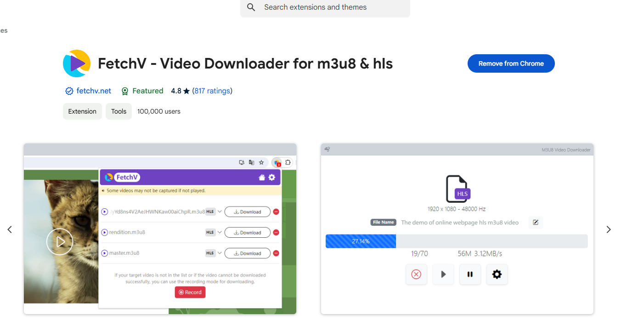This screenshot has height=321, width=644.
Task: Click Download for master.m3u8
Action: (x=247, y=253)
